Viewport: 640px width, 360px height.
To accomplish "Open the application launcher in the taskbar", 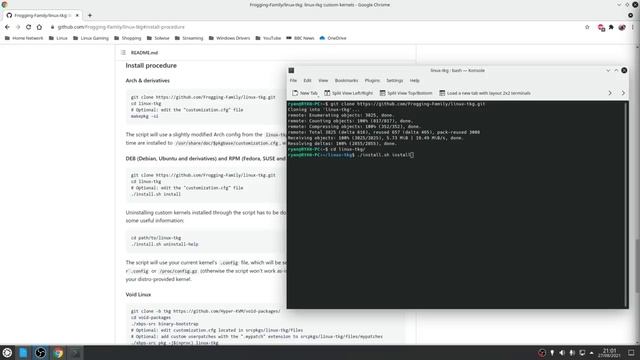I will pyautogui.click(x=7, y=353).
